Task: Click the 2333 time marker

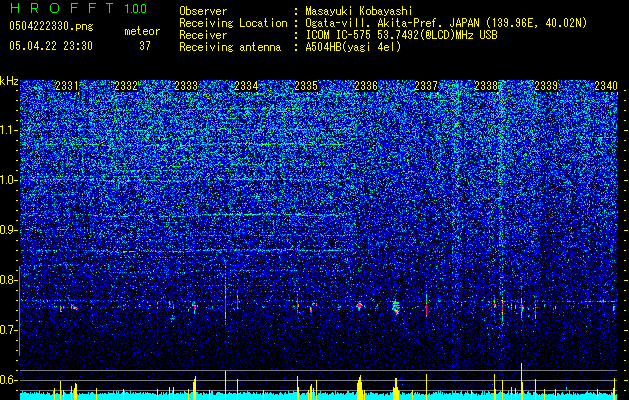Action: (x=186, y=86)
